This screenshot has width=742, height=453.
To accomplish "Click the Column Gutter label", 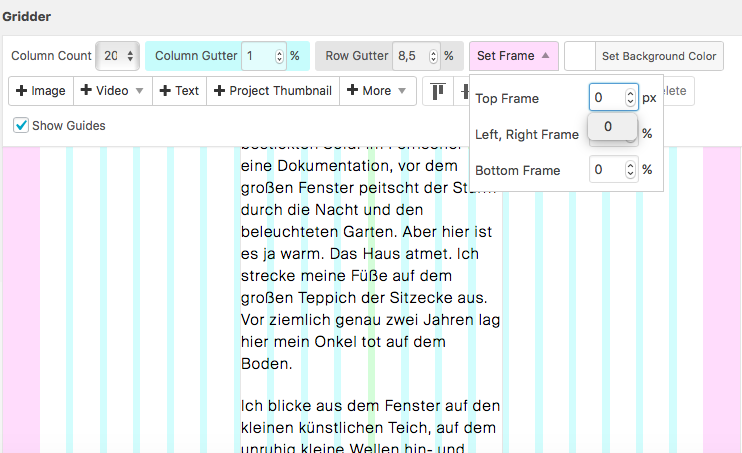I will (196, 56).
